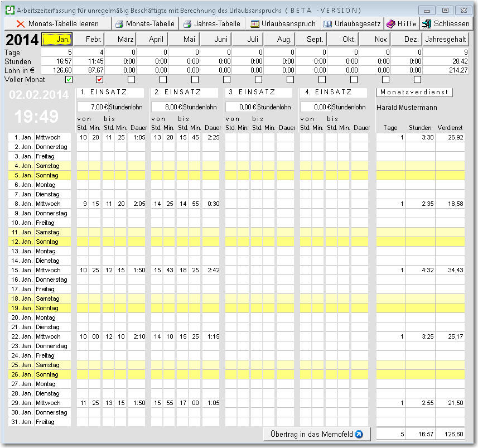
Task: Click the 31. Jan. Freitag row label
Action: (x=40, y=422)
